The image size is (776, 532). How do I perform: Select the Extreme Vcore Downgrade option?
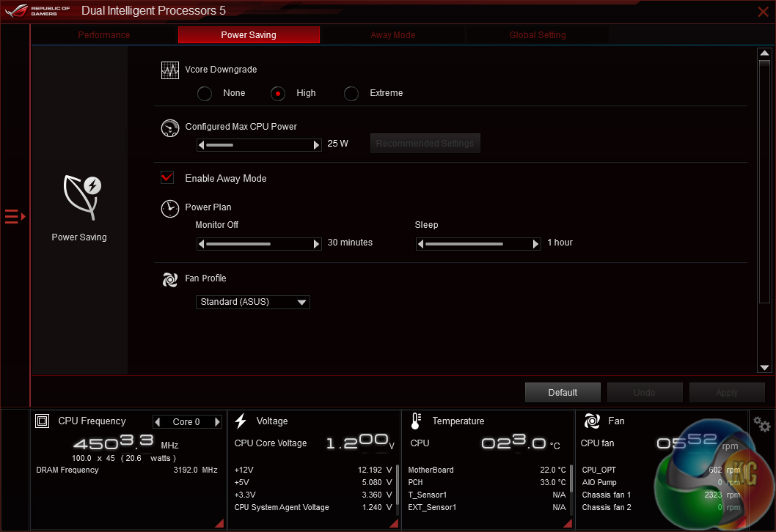351,93
